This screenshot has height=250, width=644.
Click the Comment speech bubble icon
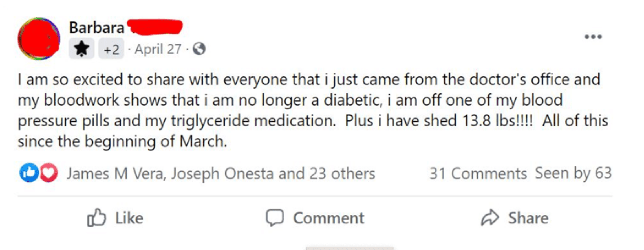[x=275, y=218]
